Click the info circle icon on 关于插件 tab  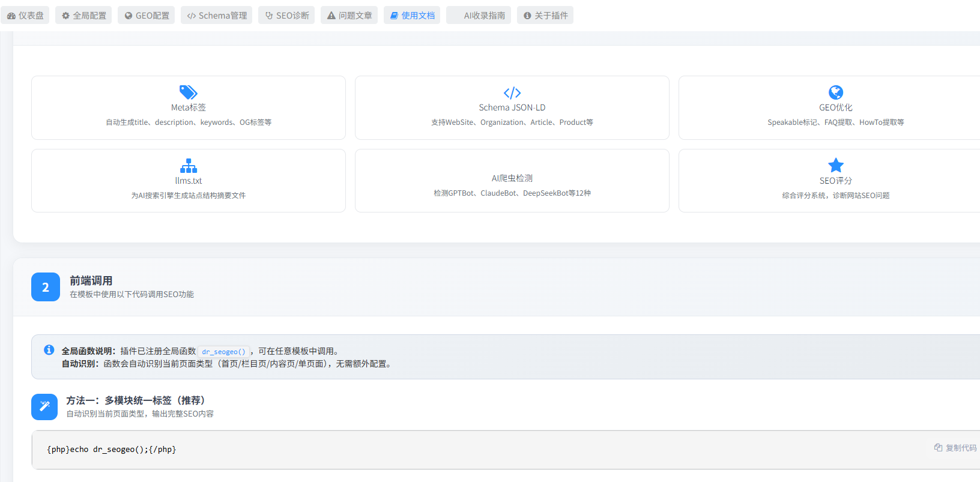click(x=527, y=16)
